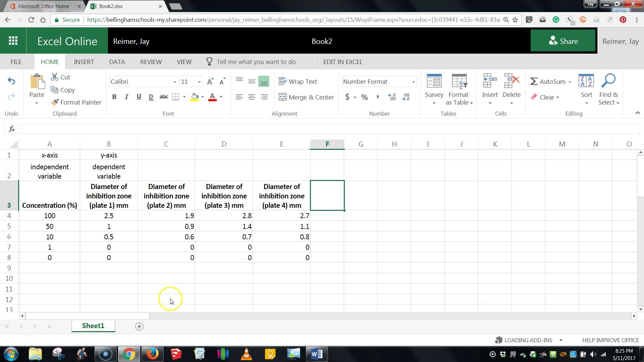The width and height of the screenshot is (644, 362).
Task: Apply percent style formatting
Action: 365,97
